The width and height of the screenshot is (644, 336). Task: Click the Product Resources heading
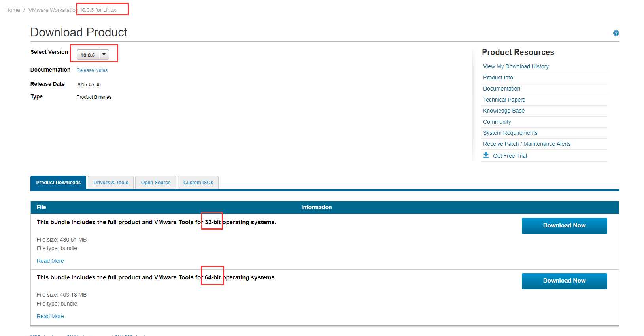click(518, 52)
